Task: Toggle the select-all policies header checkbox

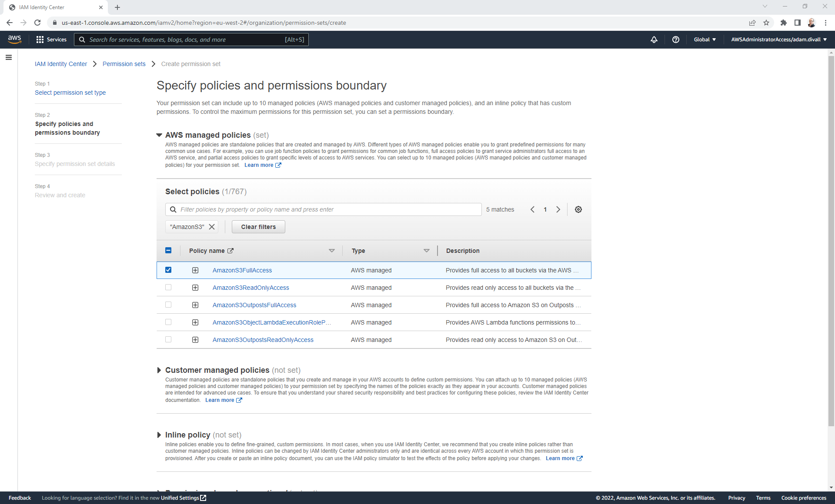Action: click(x=168, y=250)
